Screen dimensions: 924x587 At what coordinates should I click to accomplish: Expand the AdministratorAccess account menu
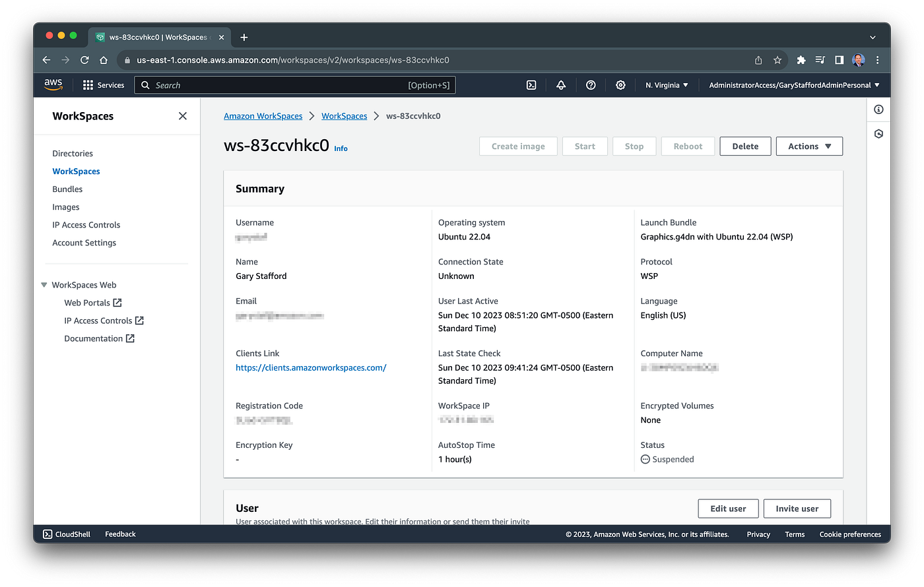(795, 85)
